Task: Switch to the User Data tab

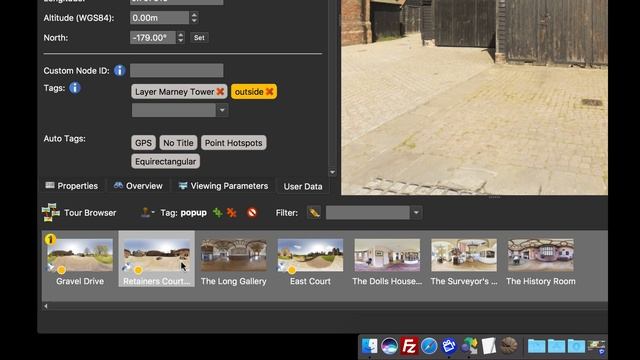Action: [x=303, y=186]
